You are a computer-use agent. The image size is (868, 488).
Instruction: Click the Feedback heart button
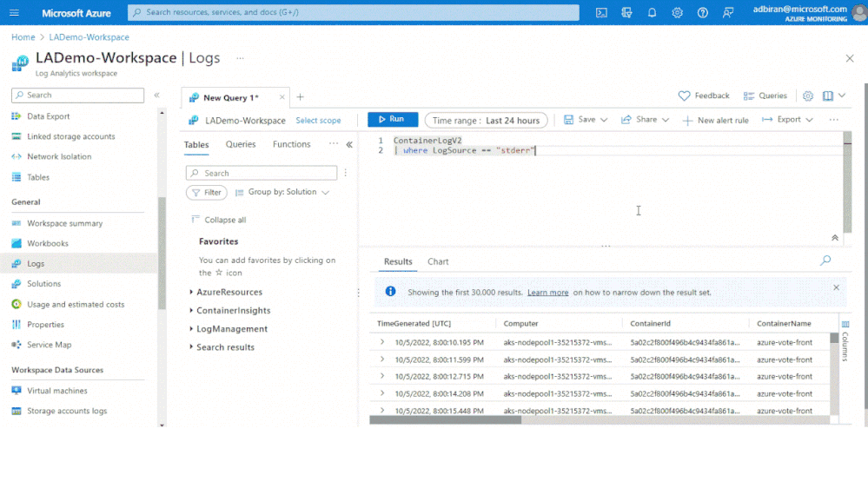coord(704,96)
